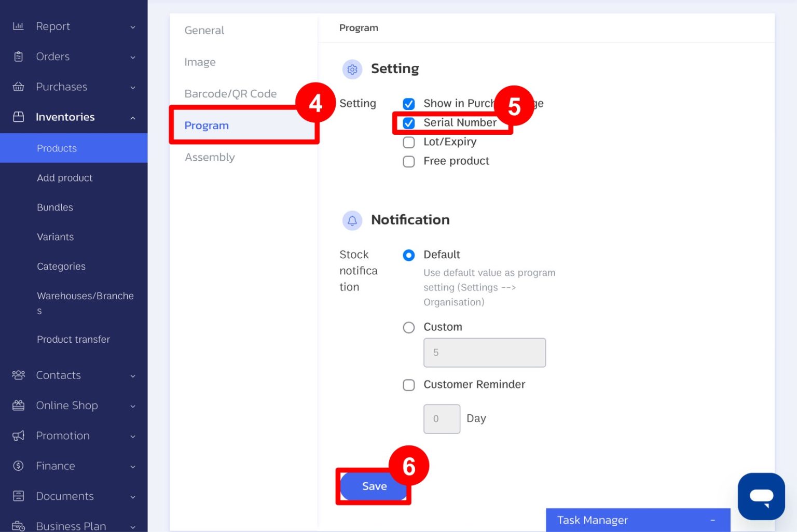Click the Notification bell icon above Stock notification

[352, 220]
